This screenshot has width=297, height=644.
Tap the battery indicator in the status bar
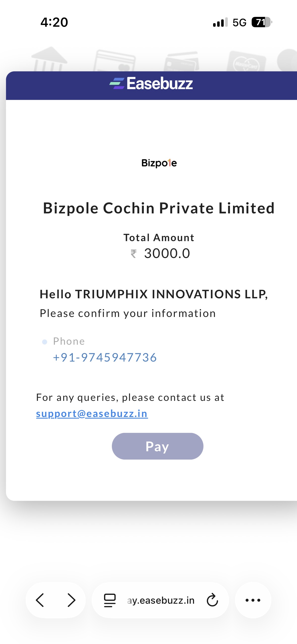pyautogui.click(x=261, y=22)
